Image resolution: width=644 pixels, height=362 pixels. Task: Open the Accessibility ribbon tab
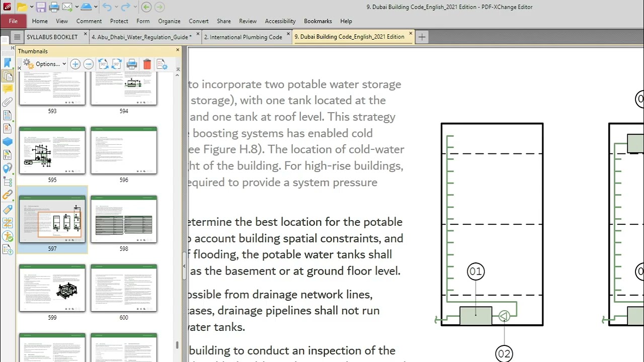280,21
